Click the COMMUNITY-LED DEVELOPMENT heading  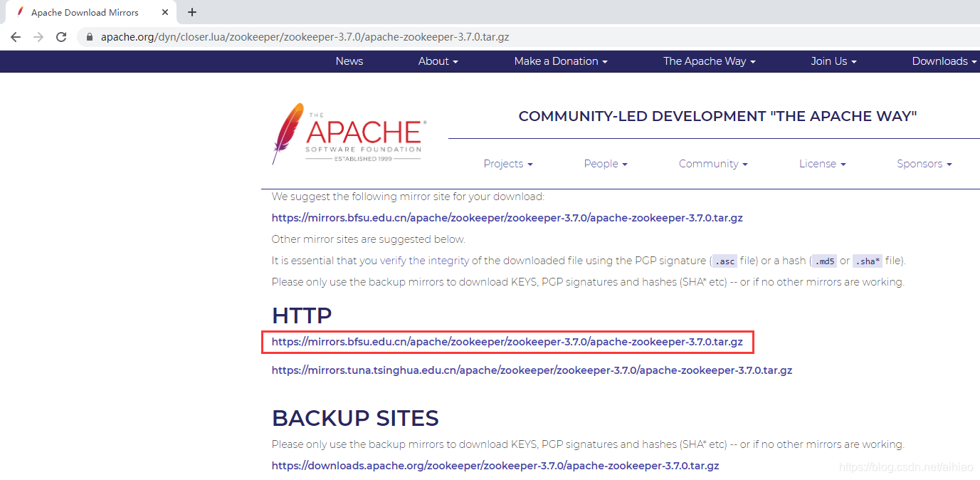point(717,116)
